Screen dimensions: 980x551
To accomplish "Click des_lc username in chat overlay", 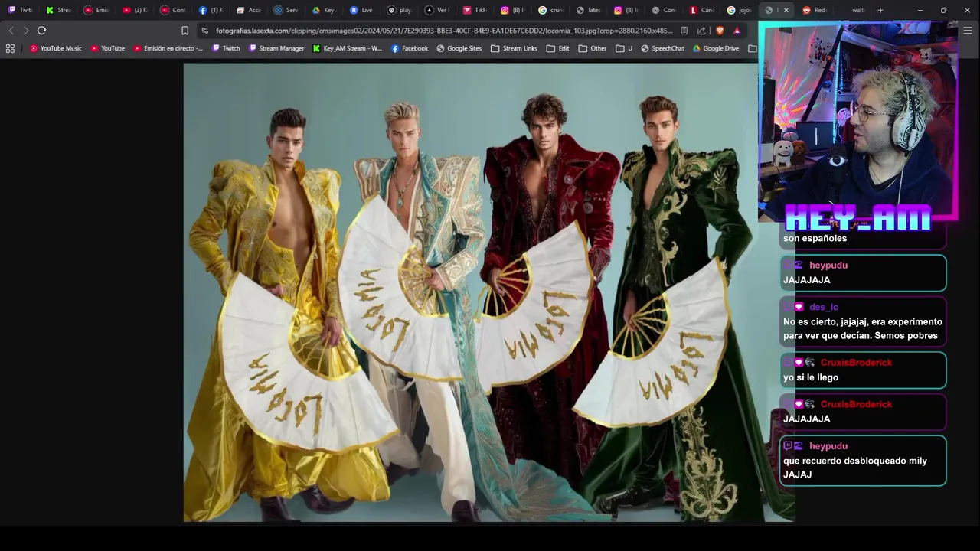I will point(823,307).
